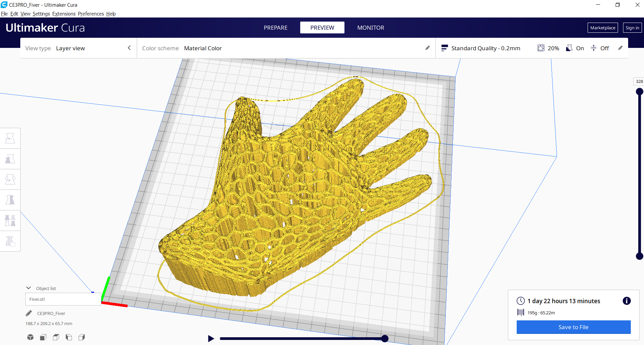644x345 pixels.
Task: Click the Standard Quality profile icon
Action: pos(444,48)
